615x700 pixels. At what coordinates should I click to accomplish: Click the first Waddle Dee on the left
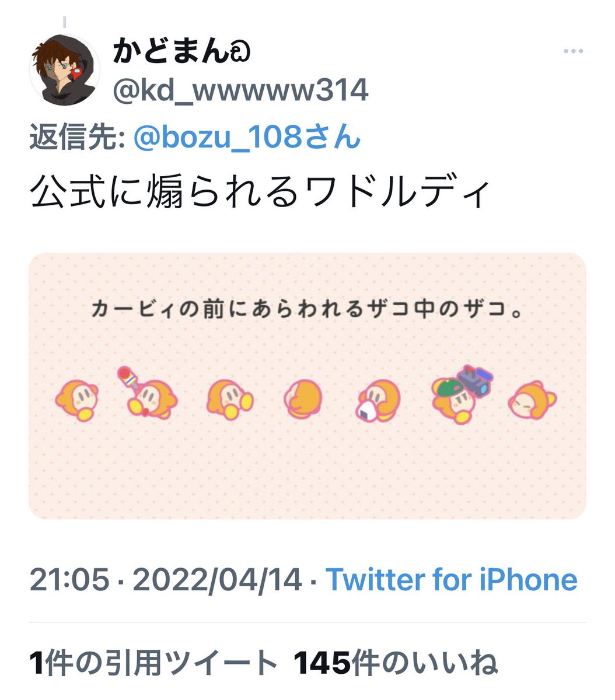(x=77, y=400)
